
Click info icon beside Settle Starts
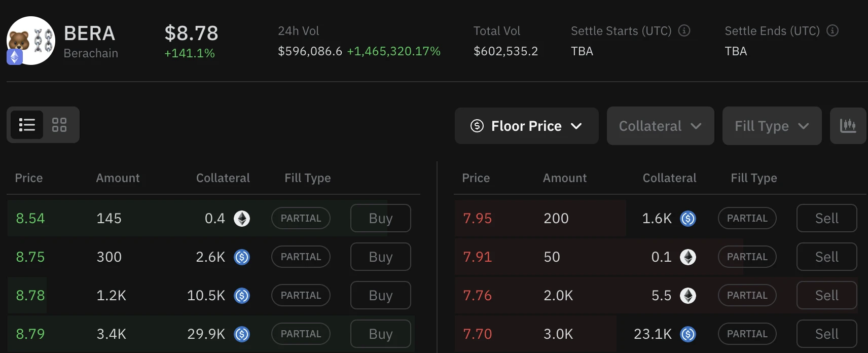coord(684,31)
